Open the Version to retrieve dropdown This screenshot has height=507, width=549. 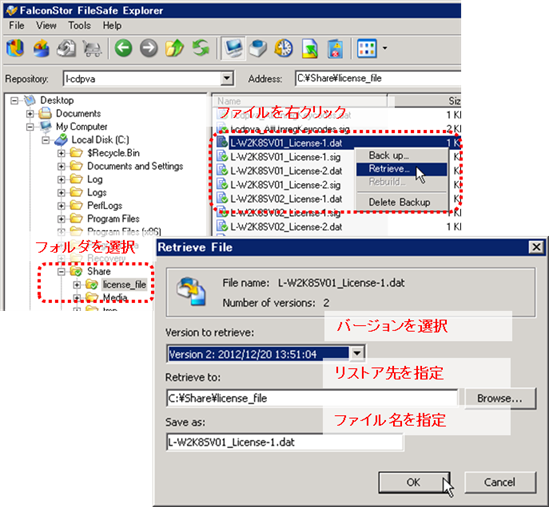point(357,353)
